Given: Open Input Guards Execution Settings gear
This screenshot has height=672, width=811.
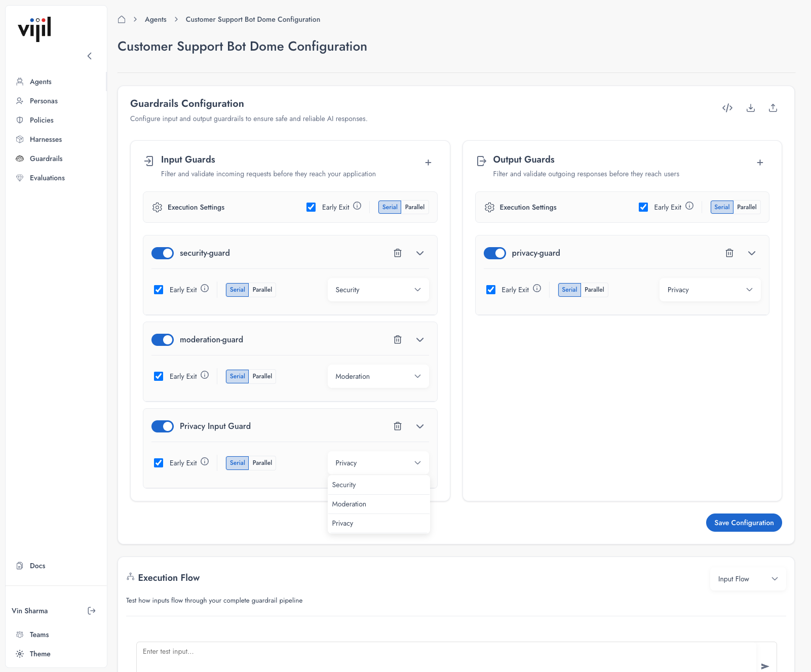Looking at the screenshot, I should click(x=157, y=207).
